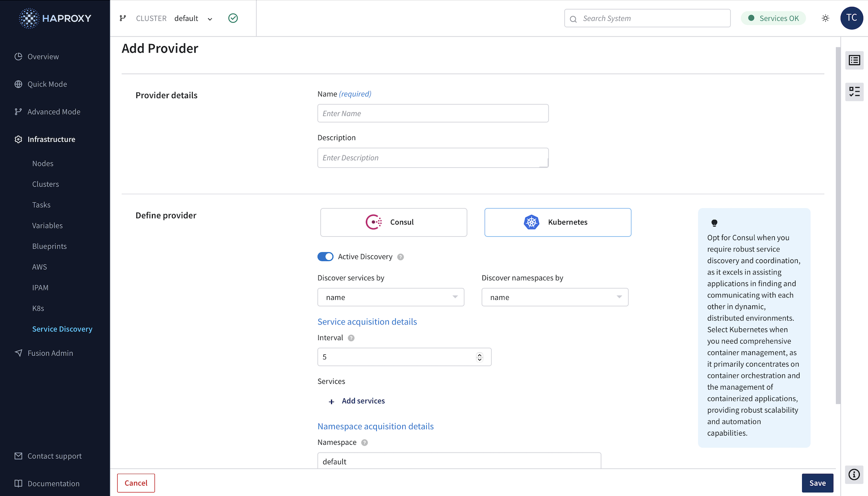868x496 pixels.
Task: Open the checklist icon on right rail
Action: [854, 92]
